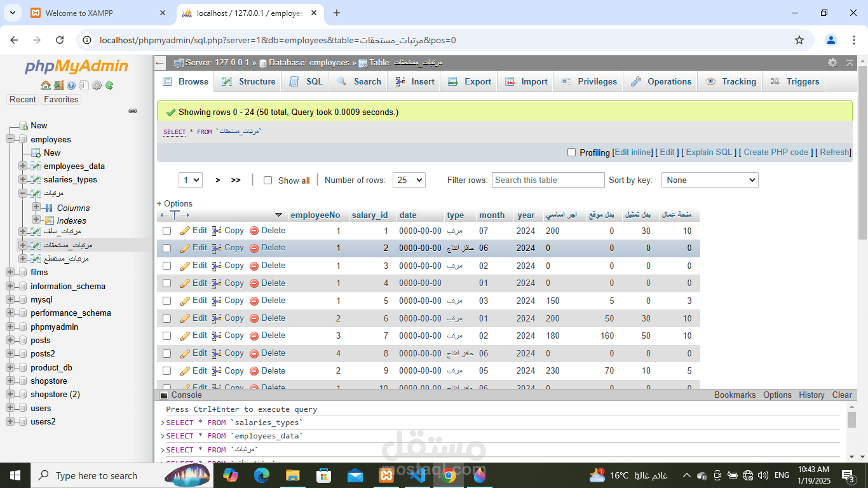This screenshot has width=868, height=488.
Task: Open the Operations tab
Action: pyautogui.click(x=661, y=81)
